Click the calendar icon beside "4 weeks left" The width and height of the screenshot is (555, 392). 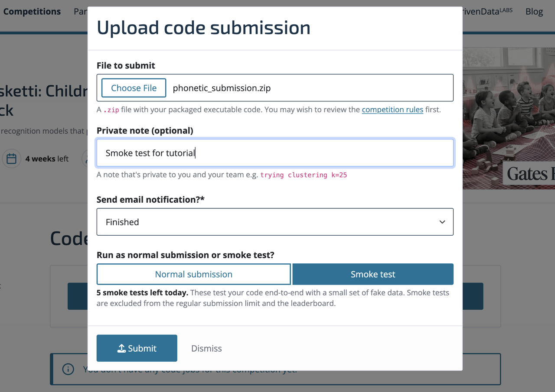pyautogui.click(x=12, y=159)
